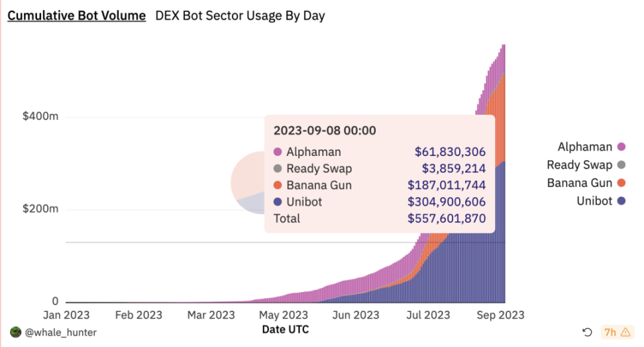Toggle the Banana Gun legend dot
Image resolution: width=644 pixels, height=347 pixels.
621,183
